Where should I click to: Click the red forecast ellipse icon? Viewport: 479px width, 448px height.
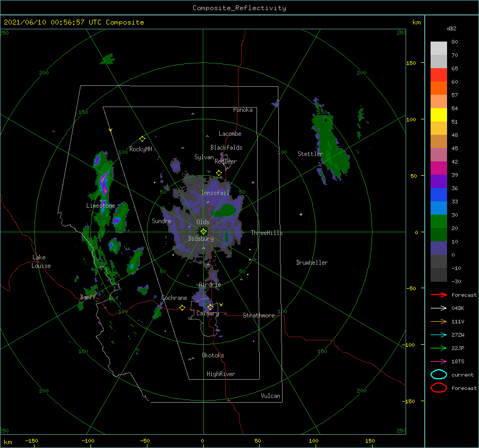click(439, 388)
